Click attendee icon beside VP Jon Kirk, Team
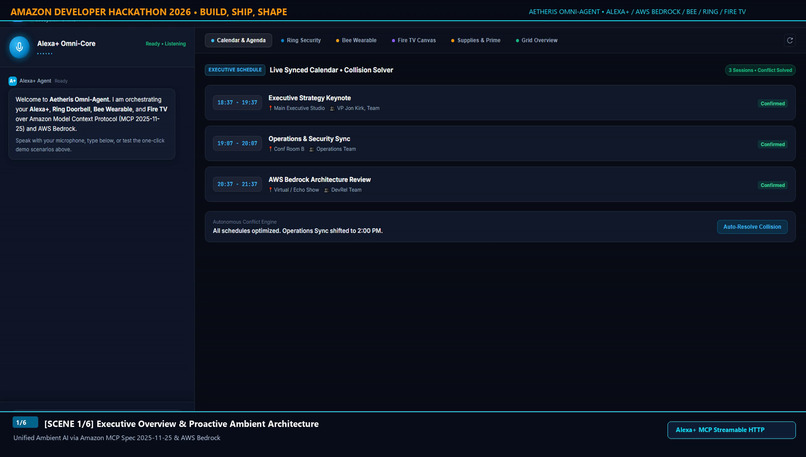Image resolution: width=806 pixels, height=457 pixels. coord(332,108)
